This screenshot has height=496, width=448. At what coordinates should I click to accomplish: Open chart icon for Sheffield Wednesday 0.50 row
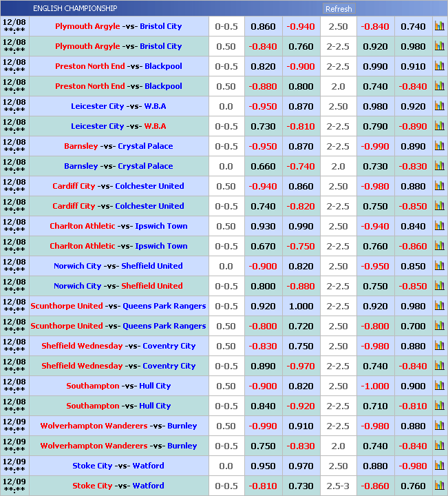(x=440, y=346)
